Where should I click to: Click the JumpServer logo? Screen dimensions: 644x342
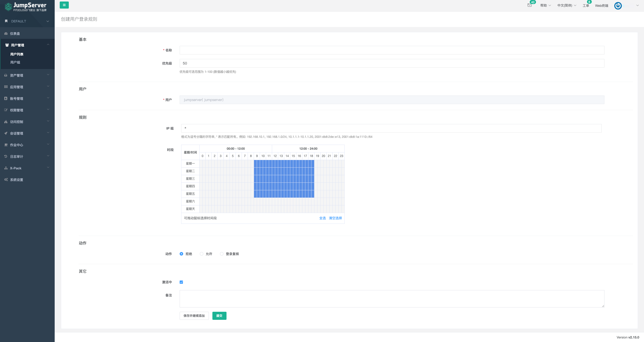coord(25,7)
